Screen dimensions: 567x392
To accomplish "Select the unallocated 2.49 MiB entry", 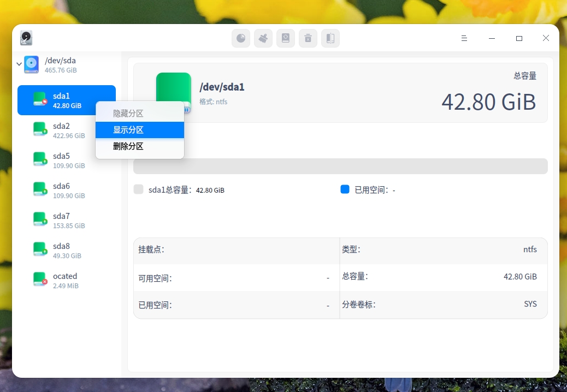I will [x=67, y=281].
